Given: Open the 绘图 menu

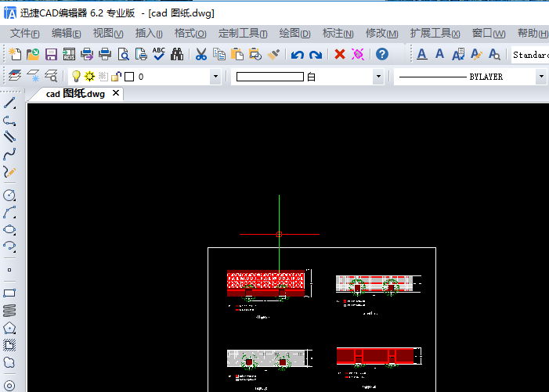Looking at the screenshot, I should point(294,34).
